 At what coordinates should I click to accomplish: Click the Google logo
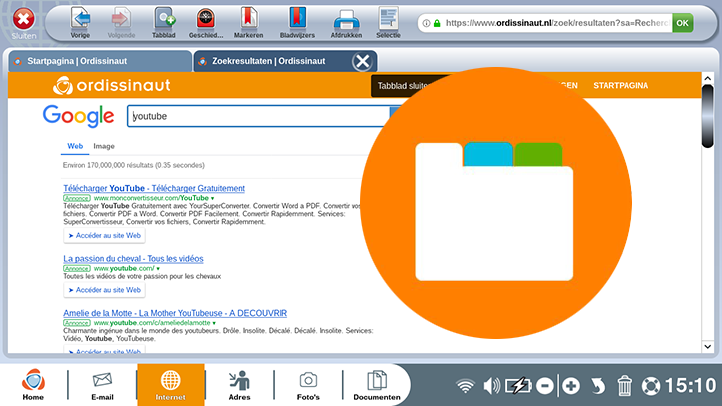(79, 116)
